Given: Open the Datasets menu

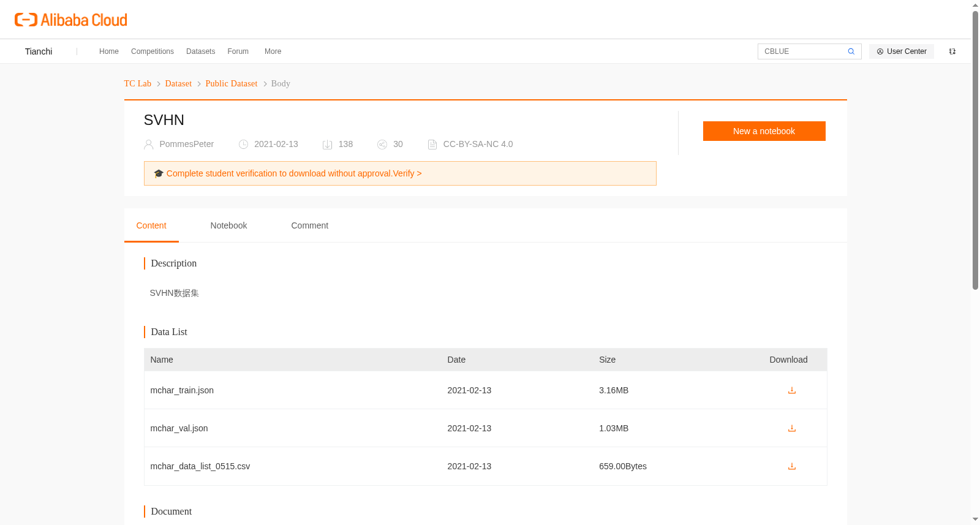Looking at the screenshot, I should pyautogui.click(x=201, y=51).
